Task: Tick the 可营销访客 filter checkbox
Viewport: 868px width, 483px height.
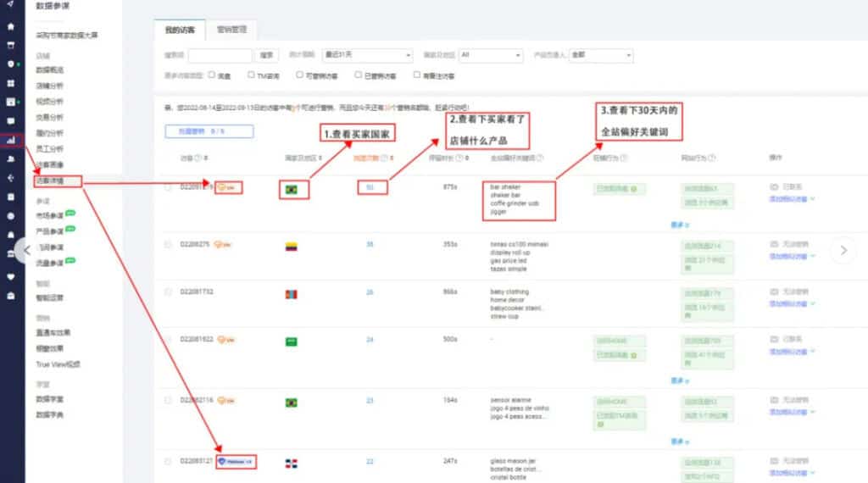Action: click(x=300, y=75)
